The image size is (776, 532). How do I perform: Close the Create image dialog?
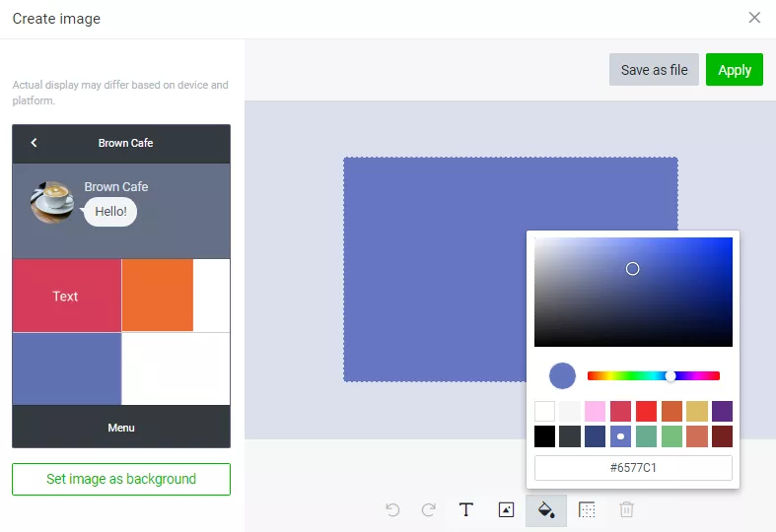point(754,18)
